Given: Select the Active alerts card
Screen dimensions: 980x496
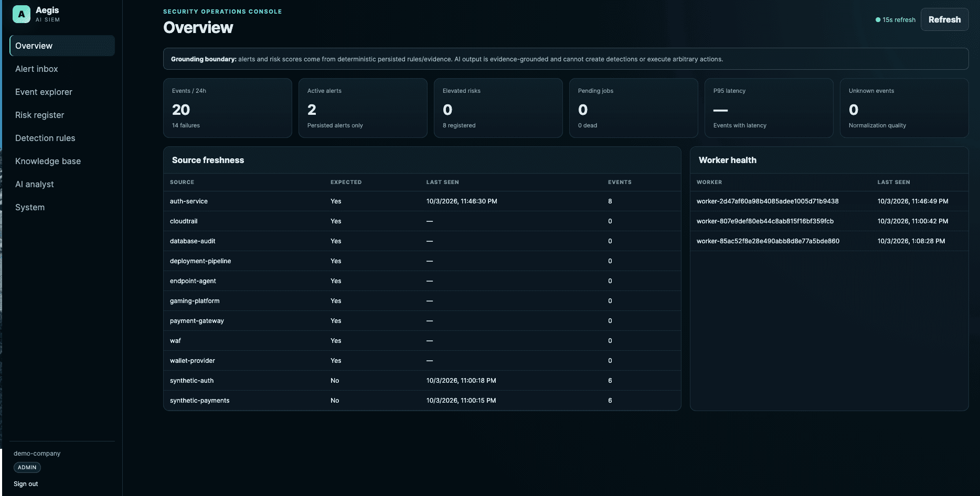Looking at the screenshot, I should tap(363, 108).
